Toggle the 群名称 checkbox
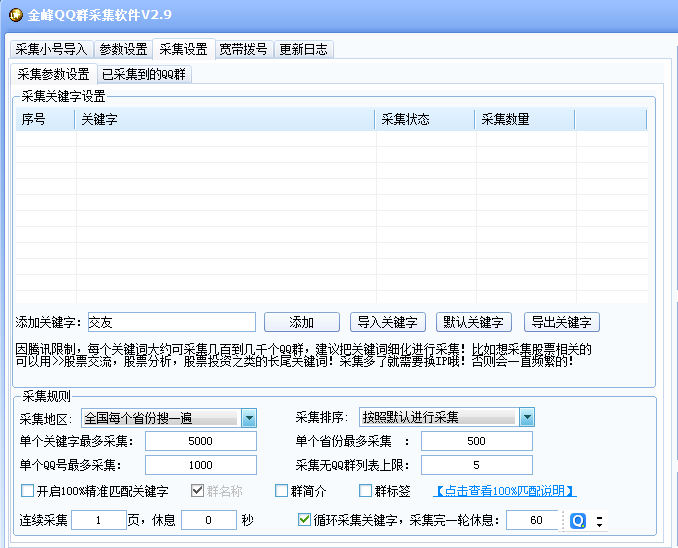This screenshot has height=548, width=678. coord(197,490)
